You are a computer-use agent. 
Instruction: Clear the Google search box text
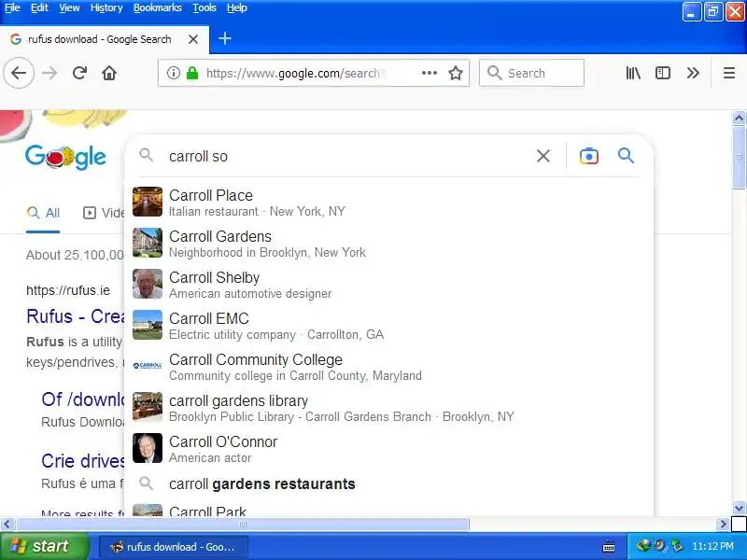(543, 156)
